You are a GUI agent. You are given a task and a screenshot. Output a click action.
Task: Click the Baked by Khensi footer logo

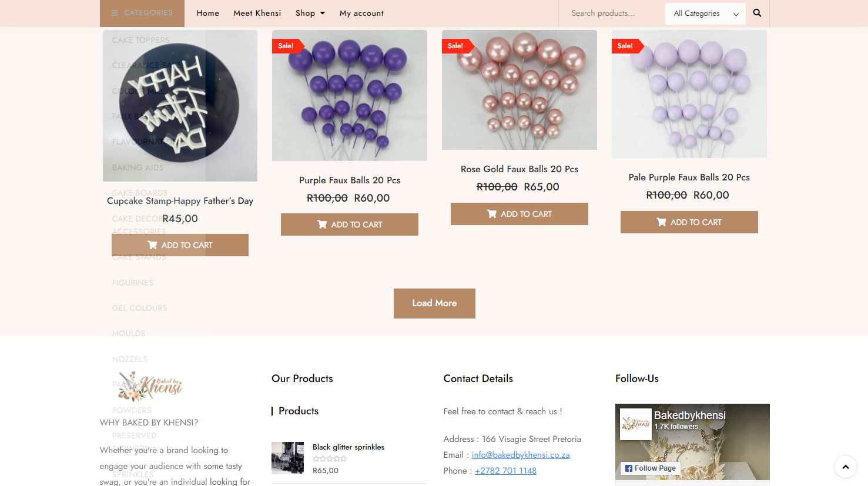coord(150,386)
